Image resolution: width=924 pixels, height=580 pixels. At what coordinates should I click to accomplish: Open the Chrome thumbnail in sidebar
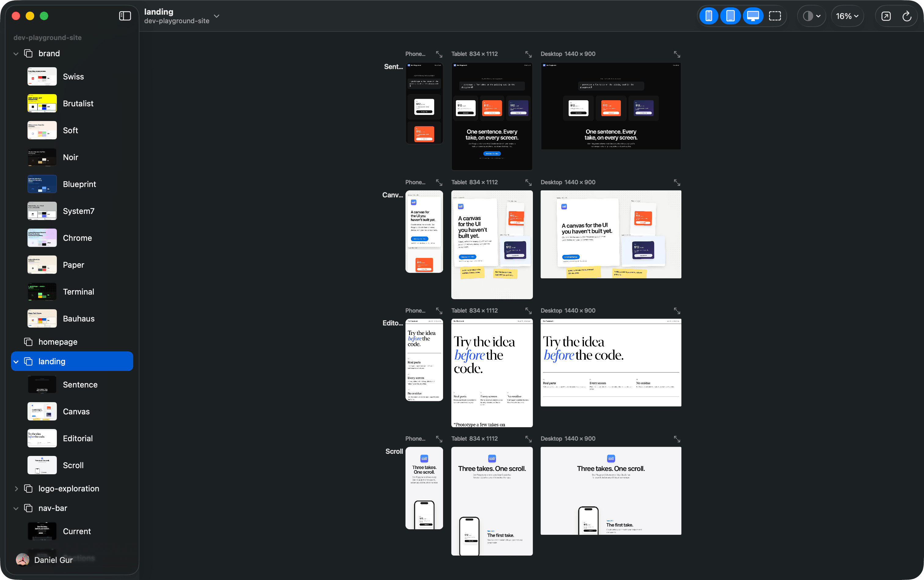[42, 237]
